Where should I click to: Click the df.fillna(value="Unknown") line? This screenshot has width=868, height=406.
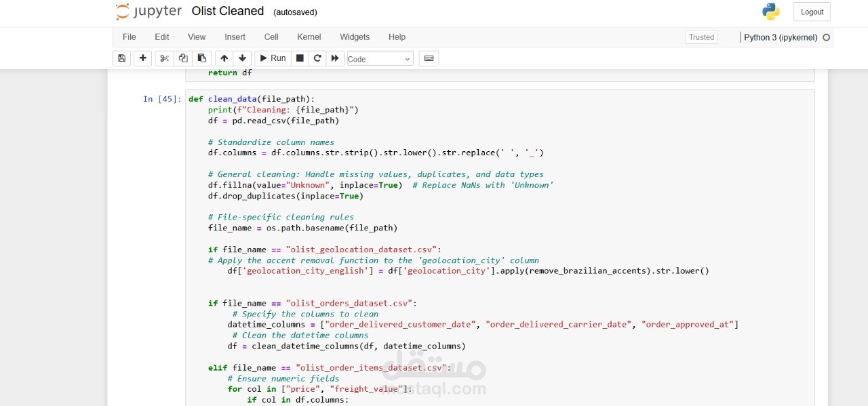tap(305, 185)
